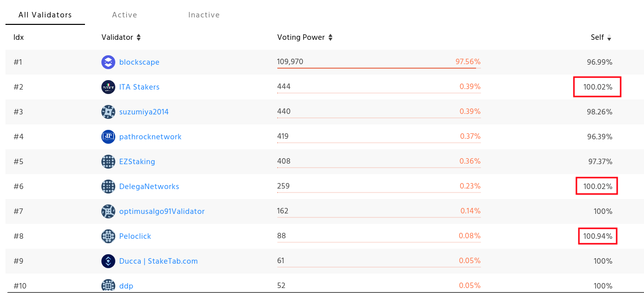Click the Voting Power sort arrows
The width and height of the screenshot is (644, 293).
coord(331,37)
